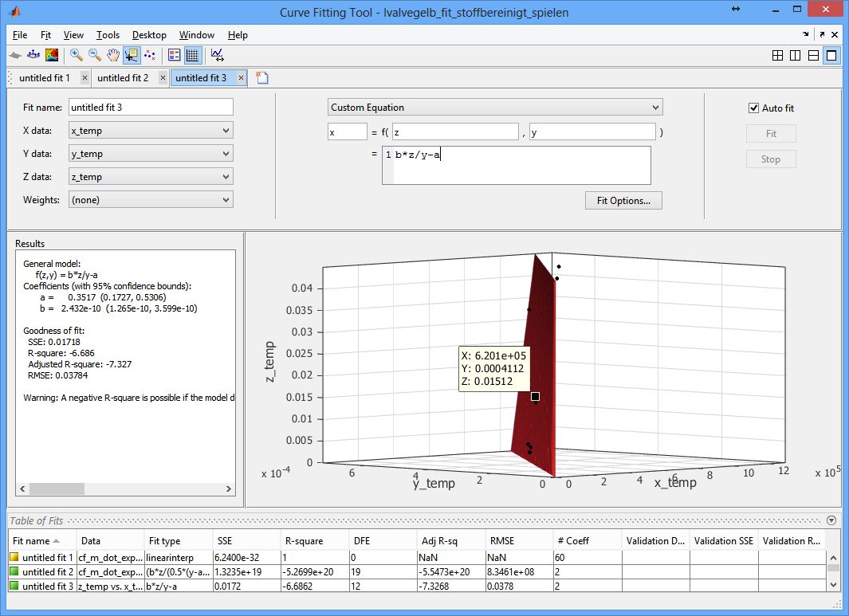Toggle the plot legend icon
Viewport: 849px width, 616px height.
(x=175, y=55)
